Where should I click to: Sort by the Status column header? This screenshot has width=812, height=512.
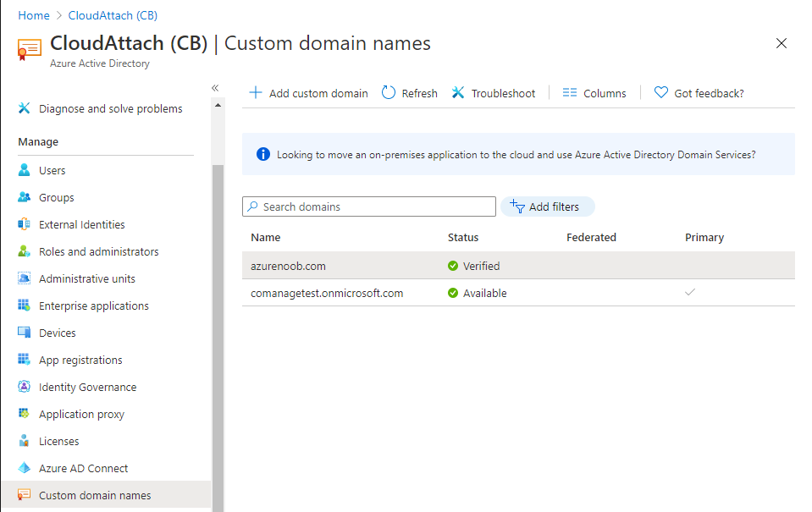[x=463, y=237]
